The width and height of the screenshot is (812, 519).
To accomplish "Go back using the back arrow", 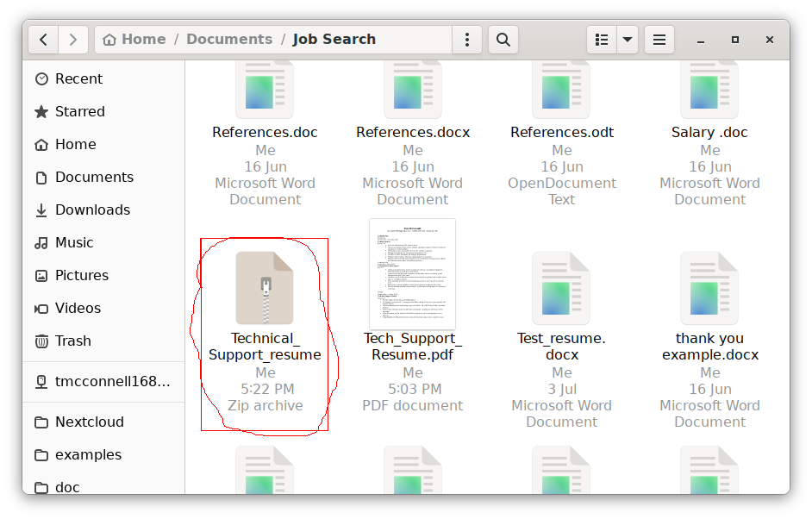I will tap(43, 39).
